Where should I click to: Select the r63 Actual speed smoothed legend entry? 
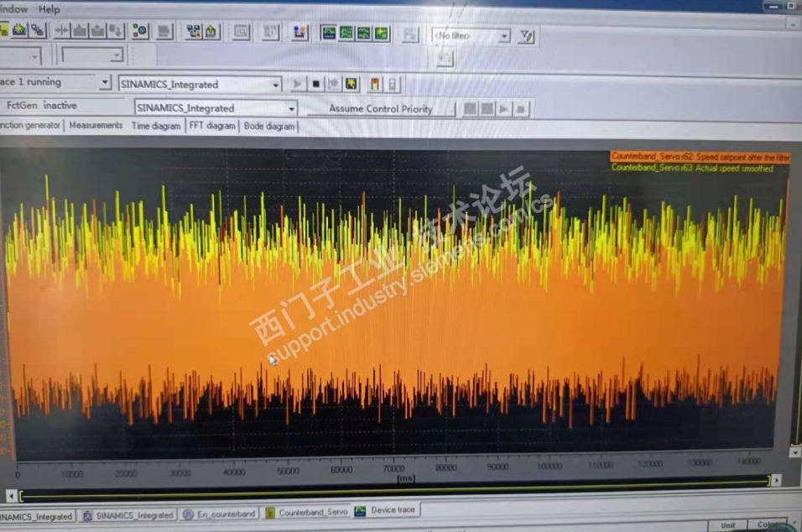point(692,168)
